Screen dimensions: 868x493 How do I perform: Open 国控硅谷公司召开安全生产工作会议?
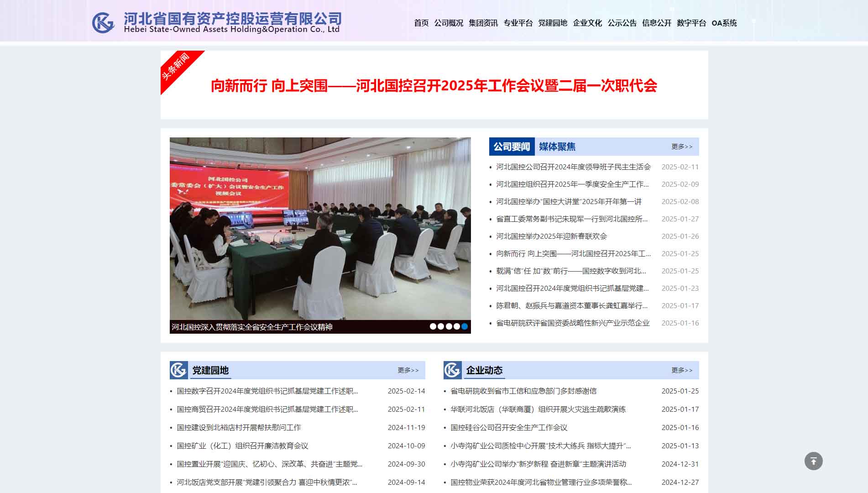(509, 428)
